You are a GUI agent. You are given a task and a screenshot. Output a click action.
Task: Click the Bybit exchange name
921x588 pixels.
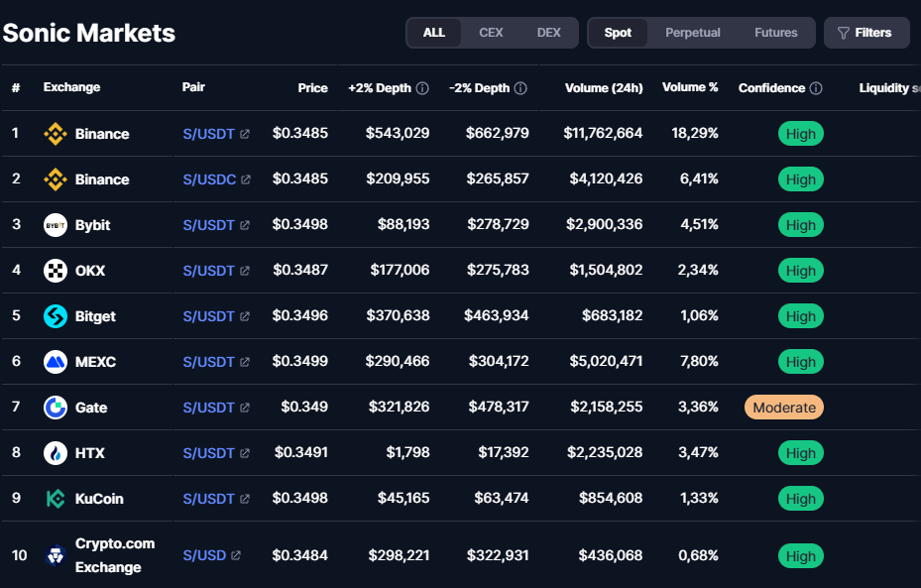tap(93, 225)
